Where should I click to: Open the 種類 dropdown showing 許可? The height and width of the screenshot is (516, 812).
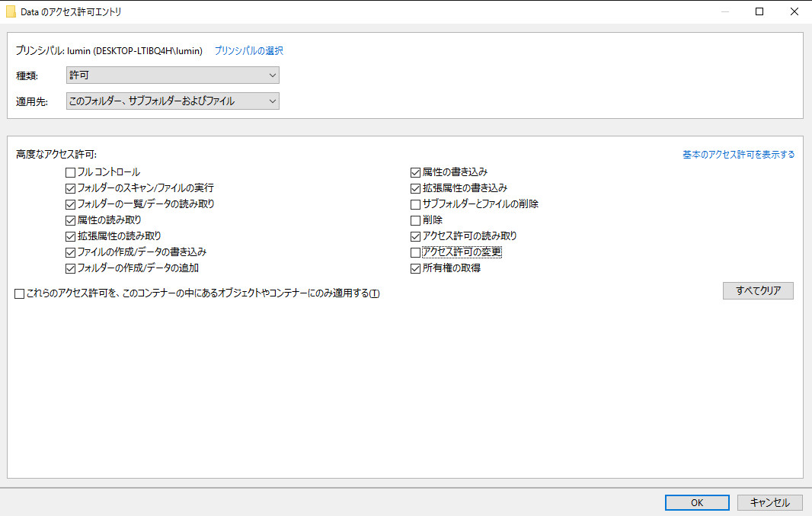pyautogui.click(x=172, y=75)
